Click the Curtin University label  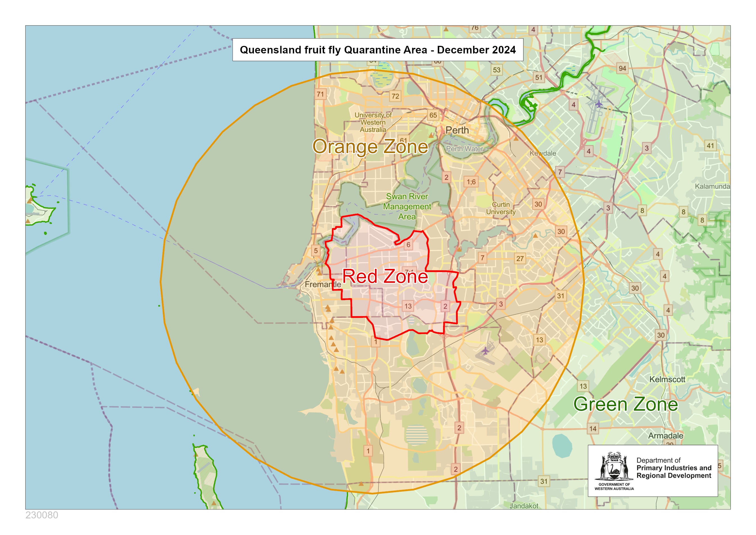pos(501,208)
